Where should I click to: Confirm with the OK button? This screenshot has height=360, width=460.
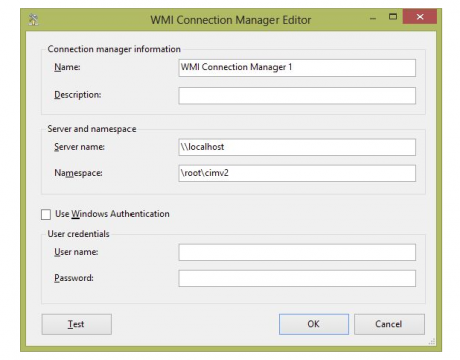(x=314, y=324)
